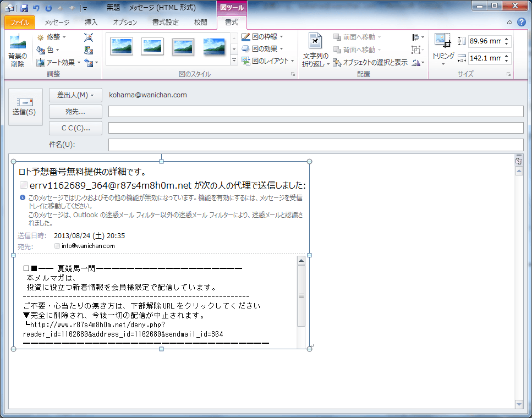This screenshot has height=418, width=532.
Task: Open the Color (色) adjustment menu
Action: [48, 50]
